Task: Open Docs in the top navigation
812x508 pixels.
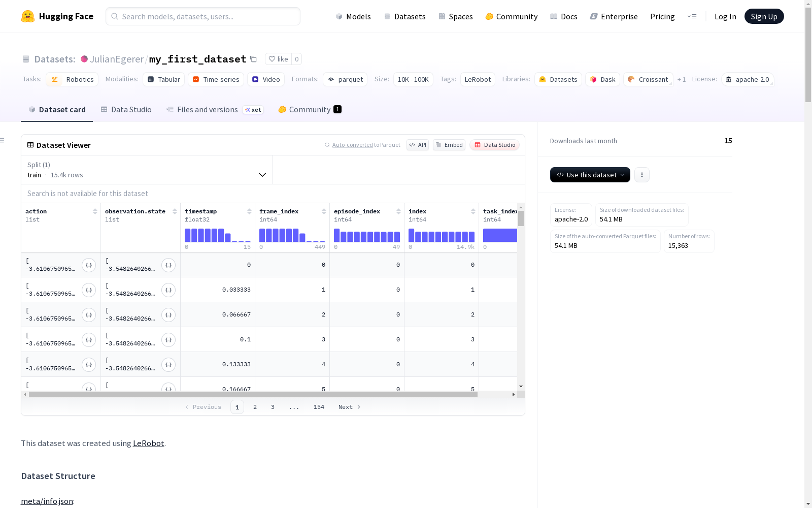Action: (x=564, y=16)
